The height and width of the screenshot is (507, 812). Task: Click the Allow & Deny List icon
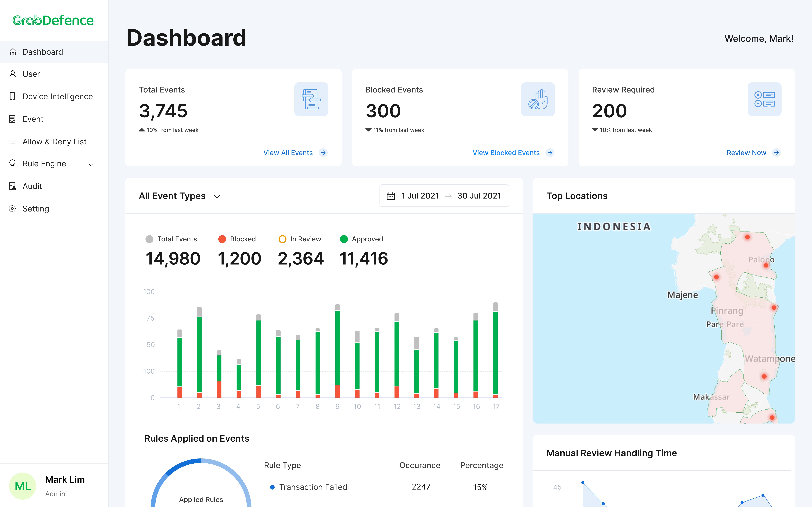click(x=13, y=142)
